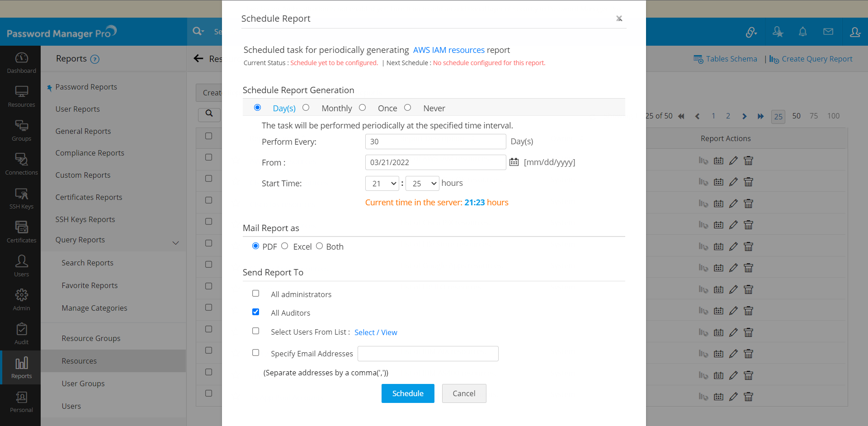Click the Perform Every days field
This screenshot has height=426, width=868.
435,142
